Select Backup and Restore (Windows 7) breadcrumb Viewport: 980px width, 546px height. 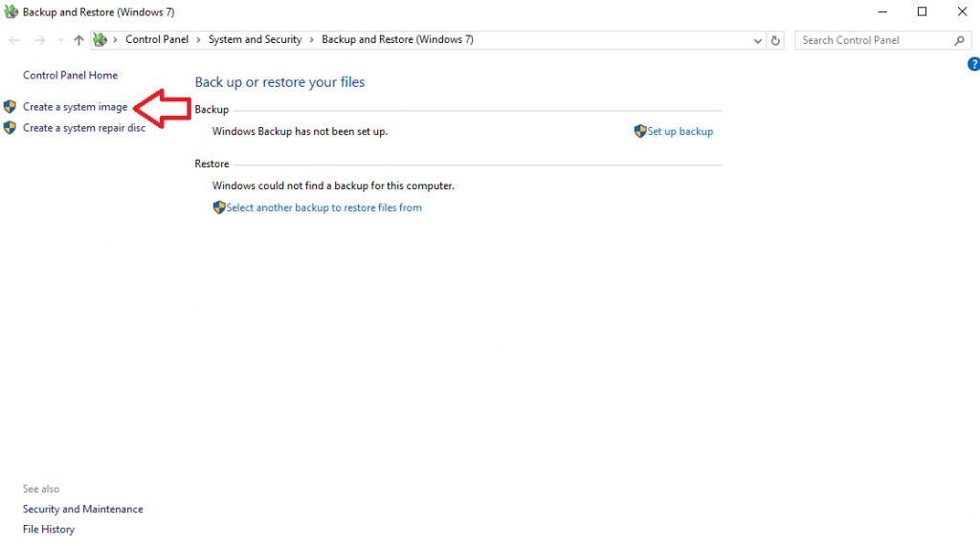tap(397, 39)
